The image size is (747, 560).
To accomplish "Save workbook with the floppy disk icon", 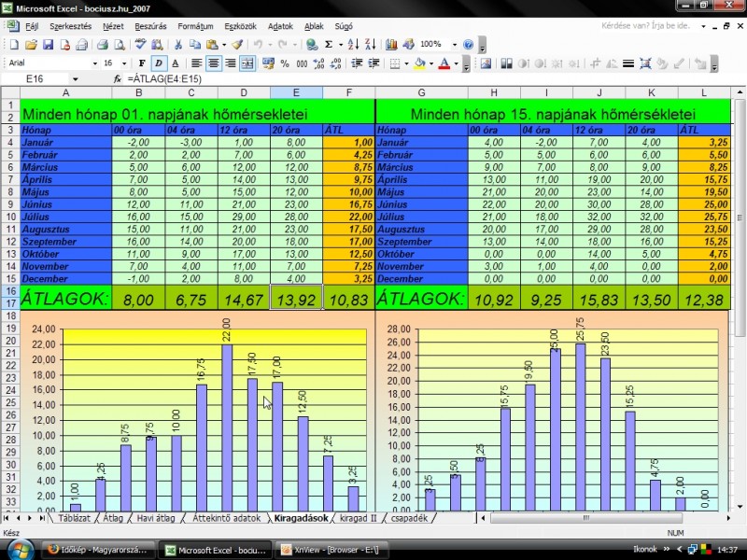I will [48, 45].
